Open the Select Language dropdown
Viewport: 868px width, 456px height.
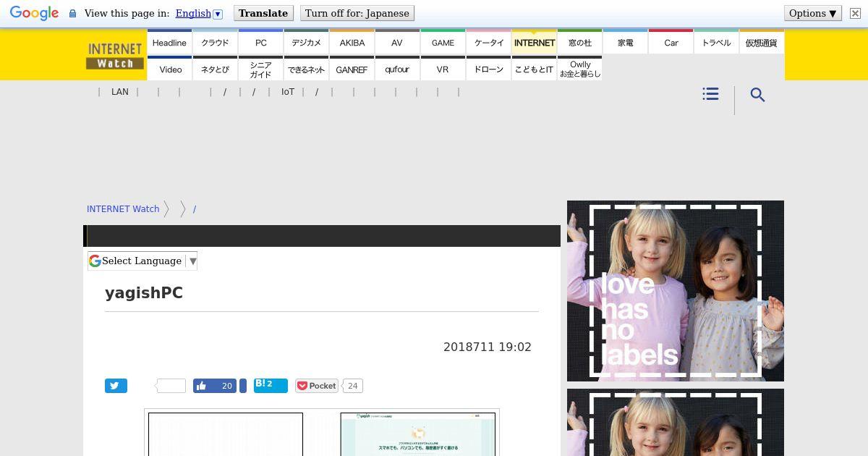142,261
